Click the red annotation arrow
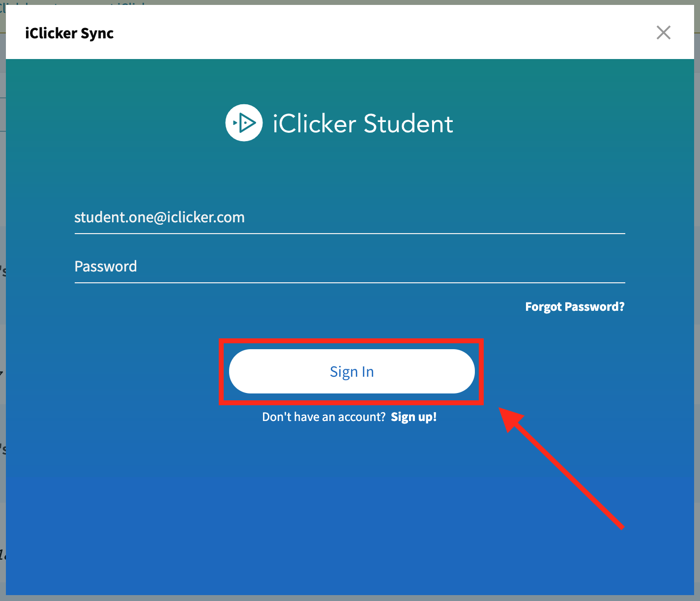This screenshot has height=601, width=700. (x=560, y=467)
